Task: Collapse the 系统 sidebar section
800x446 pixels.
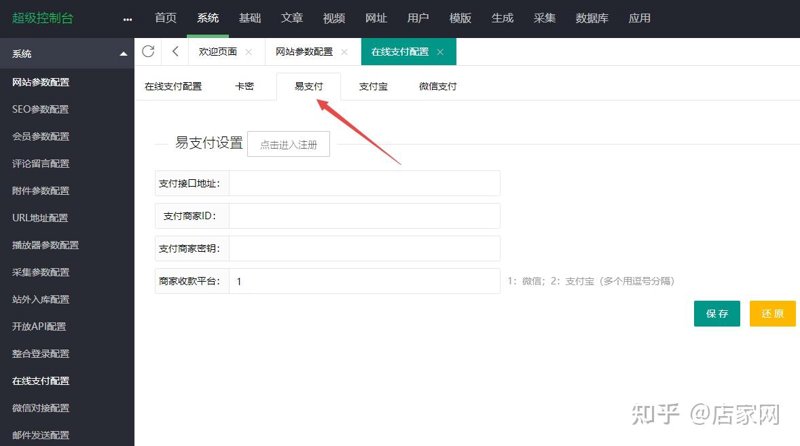Action: 123,54
